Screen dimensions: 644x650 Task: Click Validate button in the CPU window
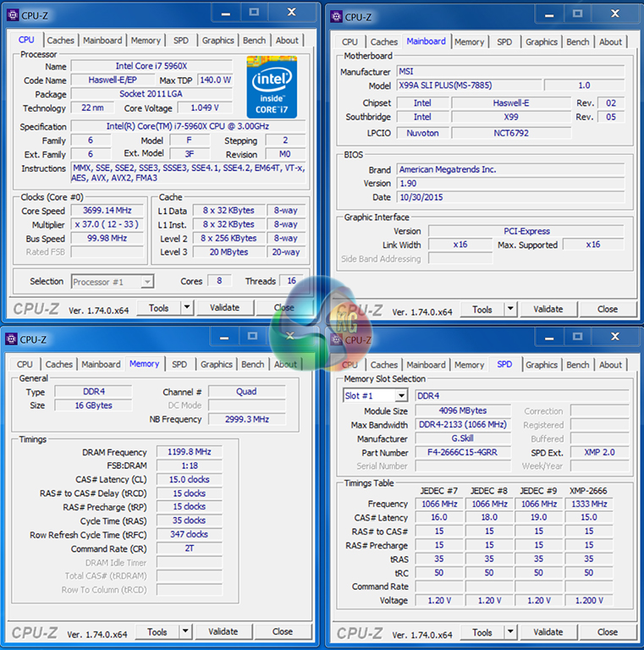(x=224, y=307)
